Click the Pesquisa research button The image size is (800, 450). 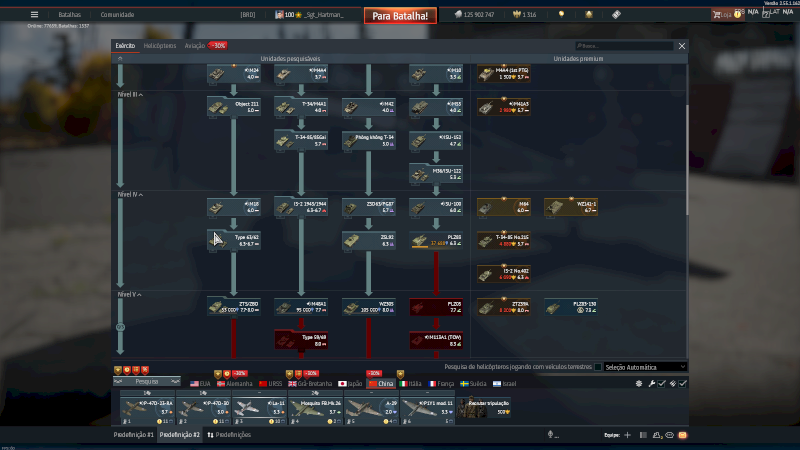click(147, 382)
